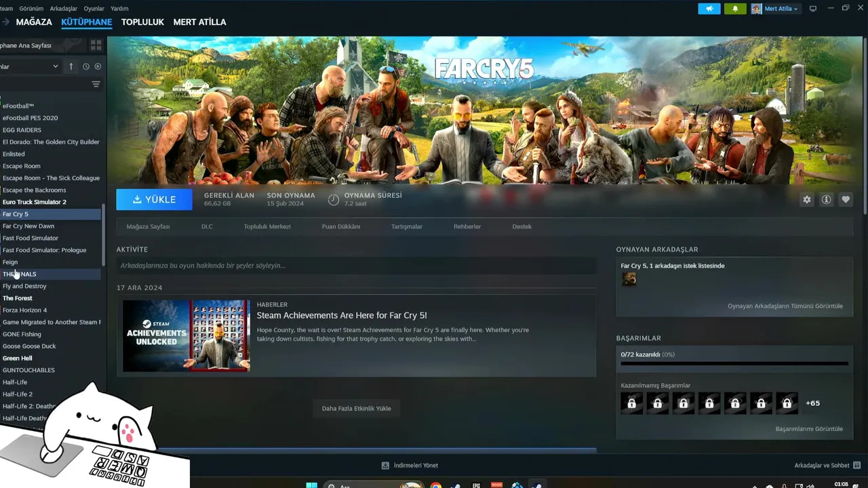Select GONE Fishing in library list
The image size is (868, 488).
pyautogui.click(x=22, y=334)
